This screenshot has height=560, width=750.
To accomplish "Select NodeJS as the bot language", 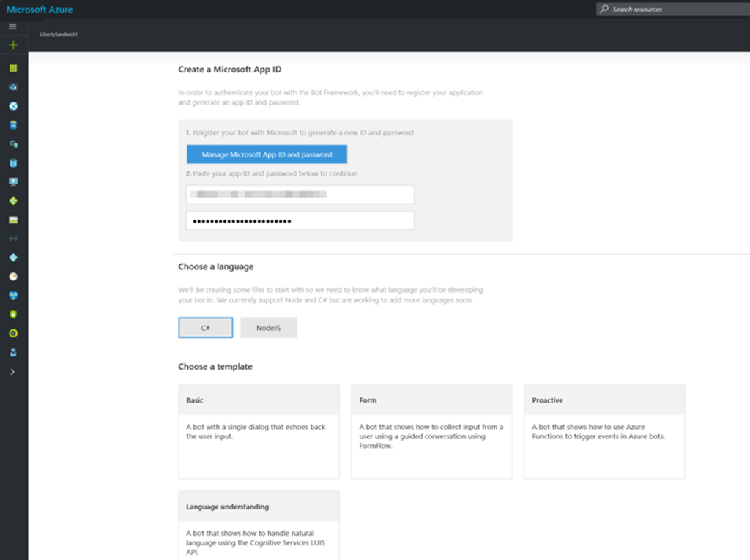I will pyautogui.click(x=268, y=328).
